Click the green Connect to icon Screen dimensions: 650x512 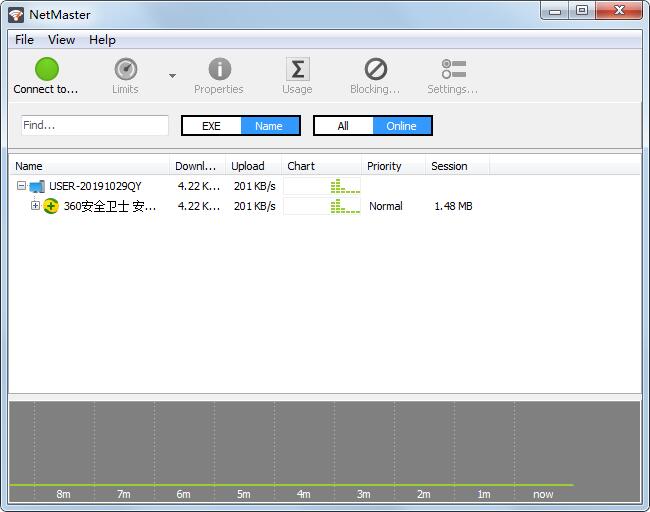tap(46, 69)
